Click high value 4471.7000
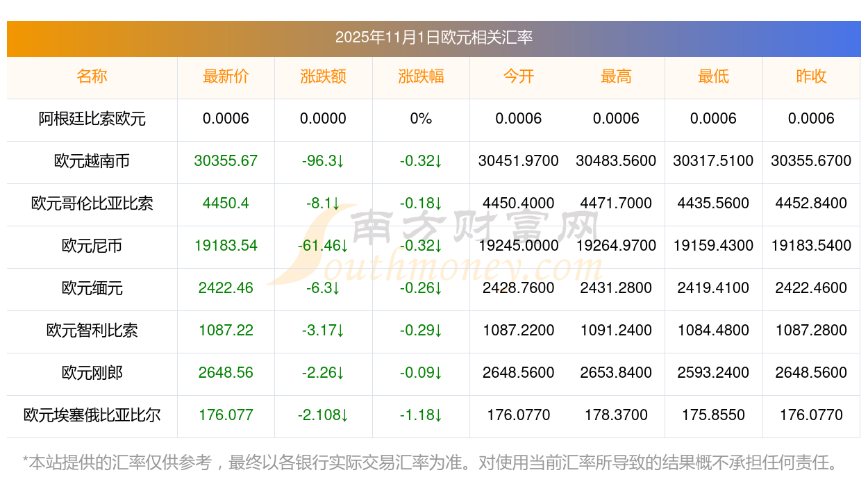The image size is (868, 484). coord(616,203)
